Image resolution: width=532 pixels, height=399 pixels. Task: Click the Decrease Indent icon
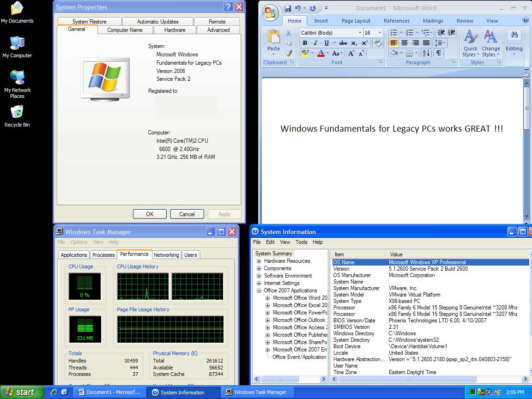click(x=441, y=33)
